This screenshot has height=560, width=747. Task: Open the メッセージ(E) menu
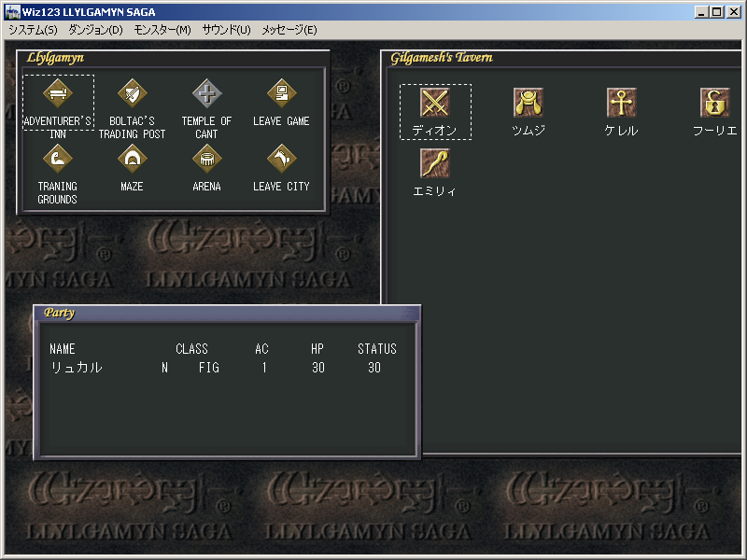(289, 29)
